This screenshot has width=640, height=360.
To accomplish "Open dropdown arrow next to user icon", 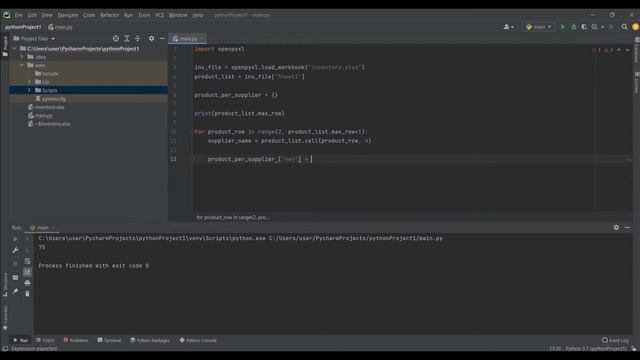I will pos(513,27).
